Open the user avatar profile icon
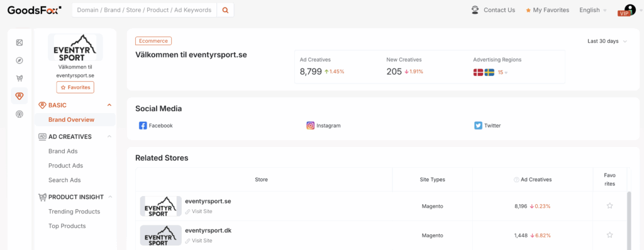Viewport: 644px width, 250px height. point(630,9)
